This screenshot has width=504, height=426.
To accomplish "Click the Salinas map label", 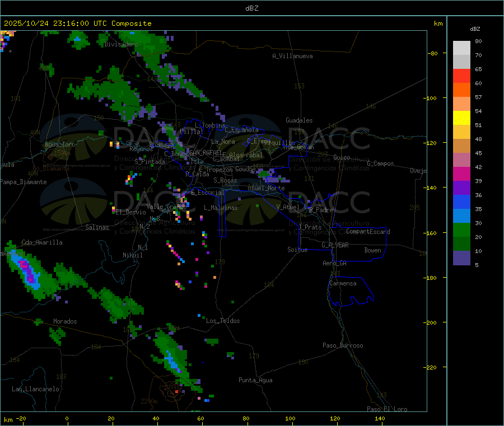I will (x=97, y=227).
